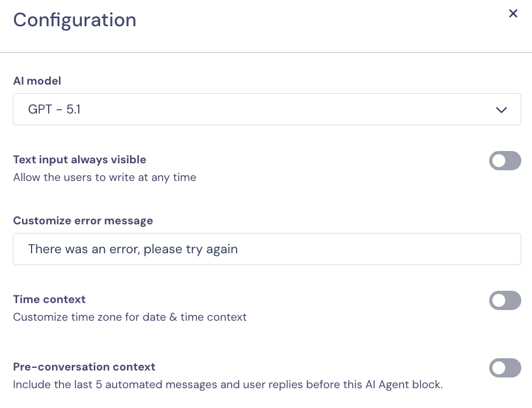
Task: Close the Configuration panel
Action: click(x=513, y=14)
